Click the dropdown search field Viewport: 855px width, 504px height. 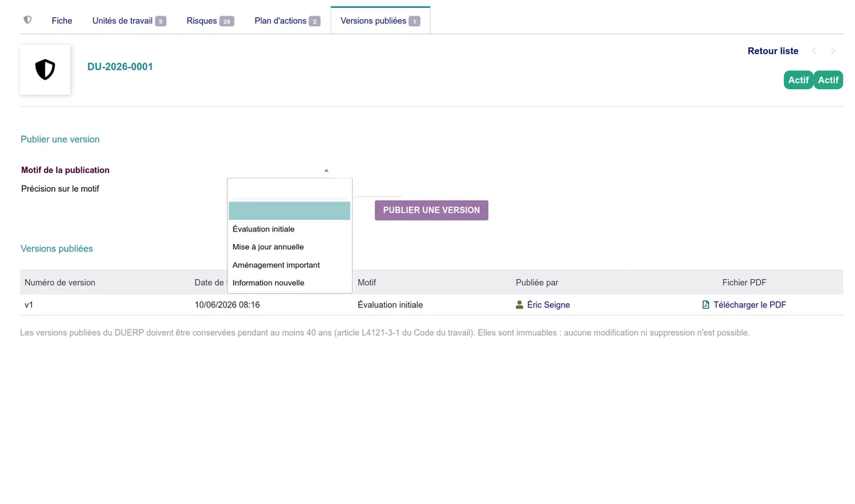(289, 189)
